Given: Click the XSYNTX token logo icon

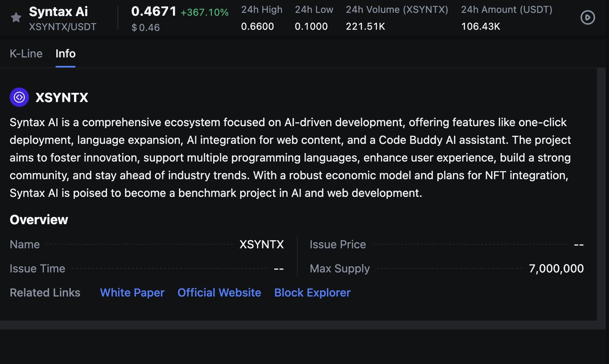Looking at the screenshot, I should click(19, 97).
